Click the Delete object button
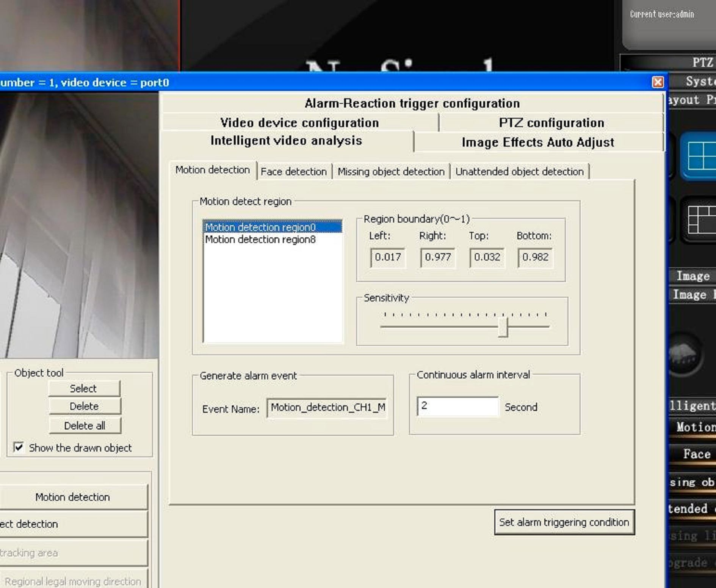The image size is (716, 588). pyautogui.click(x=84, y=406)
